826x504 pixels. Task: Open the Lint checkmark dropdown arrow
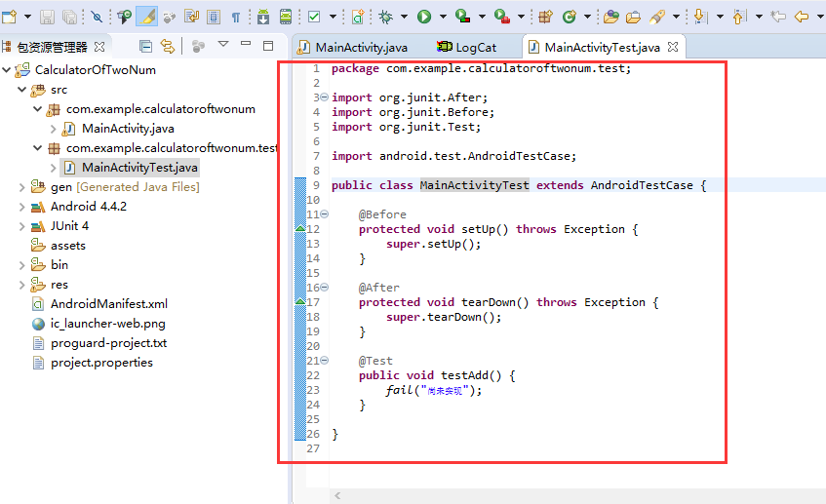[333, 17]
